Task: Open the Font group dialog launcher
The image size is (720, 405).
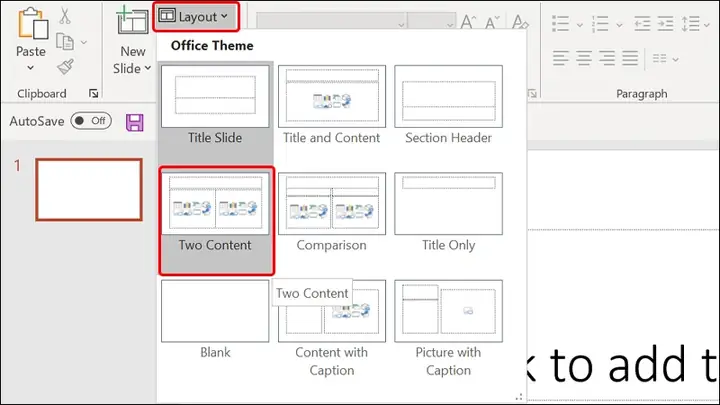Action: (532, 94)
